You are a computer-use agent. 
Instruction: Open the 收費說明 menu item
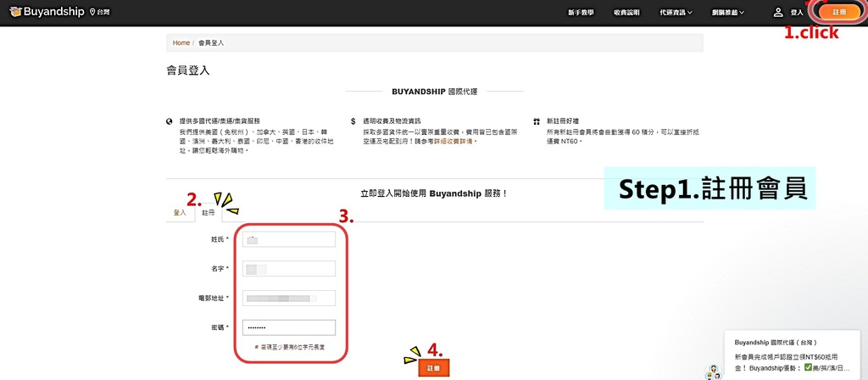coord(626,12)
